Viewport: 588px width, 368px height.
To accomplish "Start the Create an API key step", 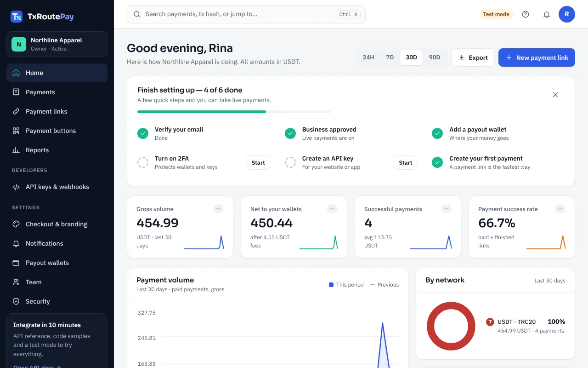I will 406,162.
